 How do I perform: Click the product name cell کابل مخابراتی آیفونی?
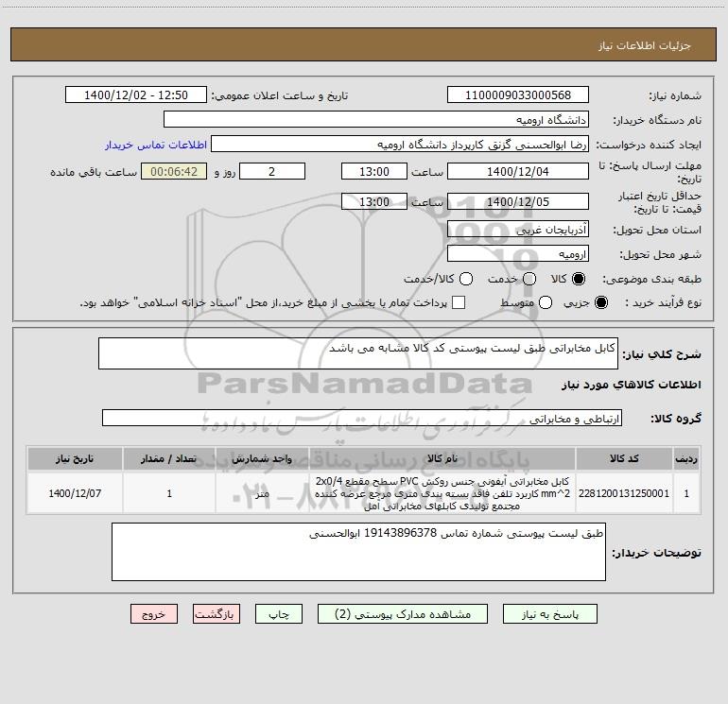(x=442, y=493)
